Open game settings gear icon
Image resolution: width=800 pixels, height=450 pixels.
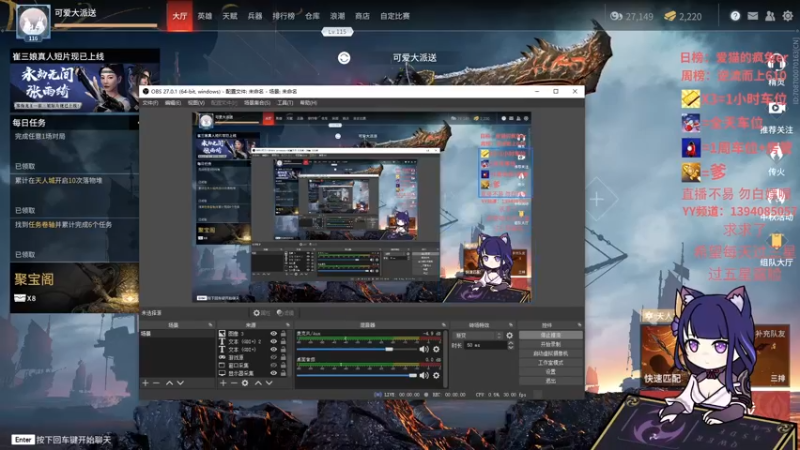(x=788, y=16)
